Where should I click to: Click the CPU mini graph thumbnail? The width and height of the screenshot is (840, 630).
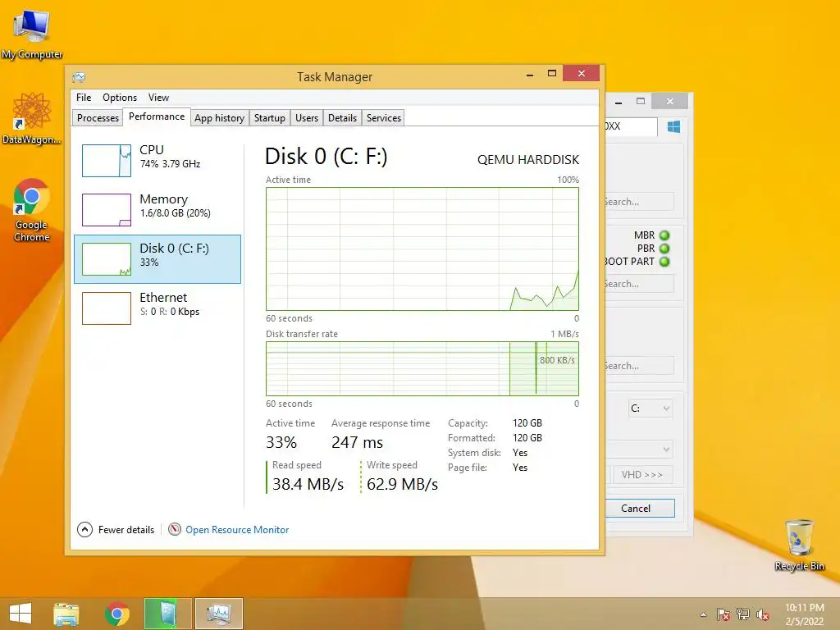coord(107,160)
